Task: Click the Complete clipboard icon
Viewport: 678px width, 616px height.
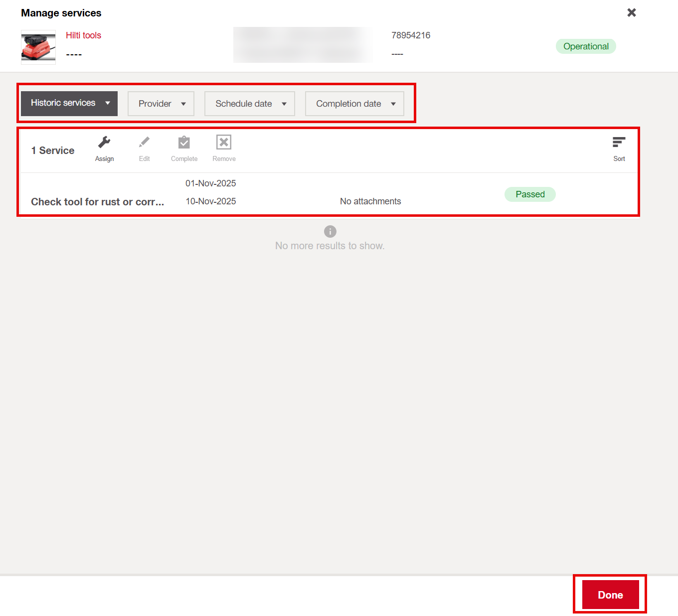Action: point(184,143)
